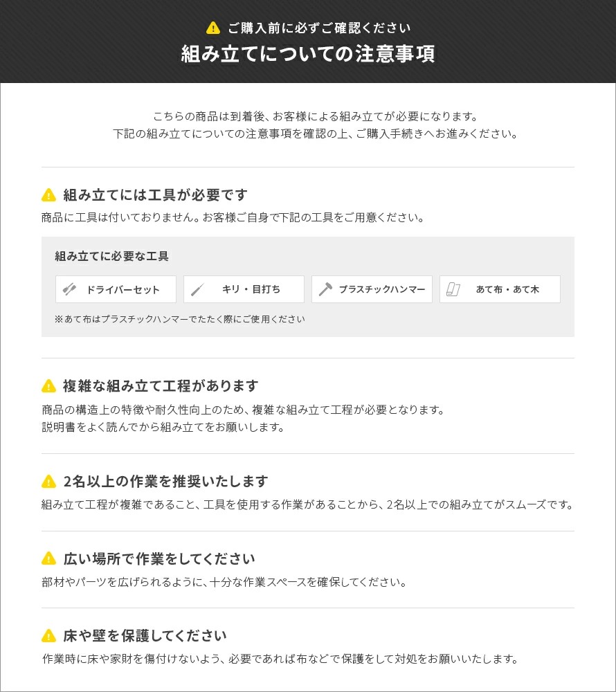Click warning icon beside 広い場所で作業をしてください

coord(48,558)
